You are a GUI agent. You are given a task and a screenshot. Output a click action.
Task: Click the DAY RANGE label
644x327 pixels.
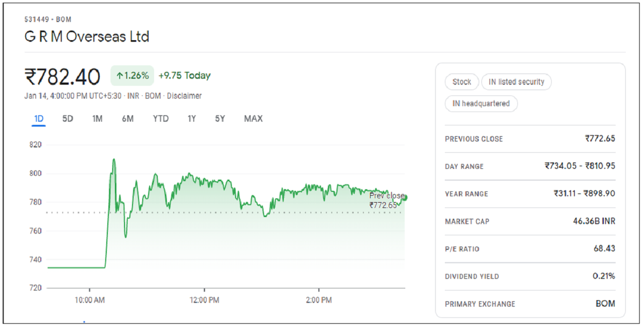[x=464, y=167]
